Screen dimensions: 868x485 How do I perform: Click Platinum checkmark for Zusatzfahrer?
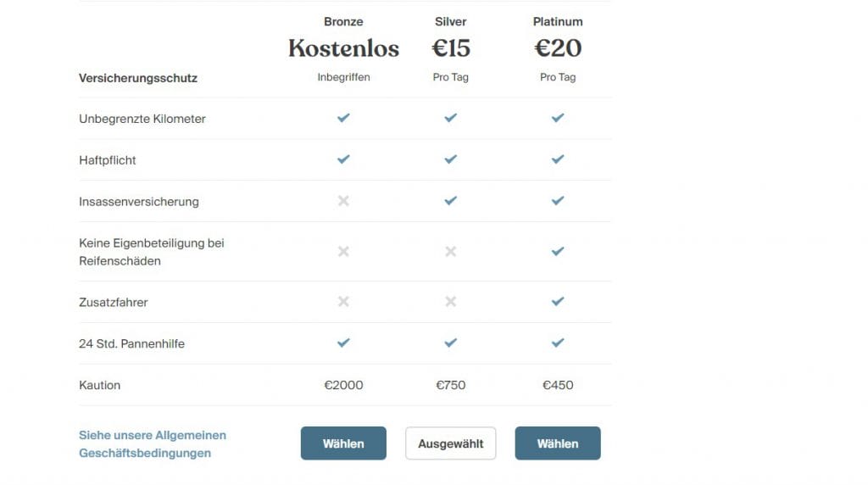pyautogui.click(x=558, y=301)
